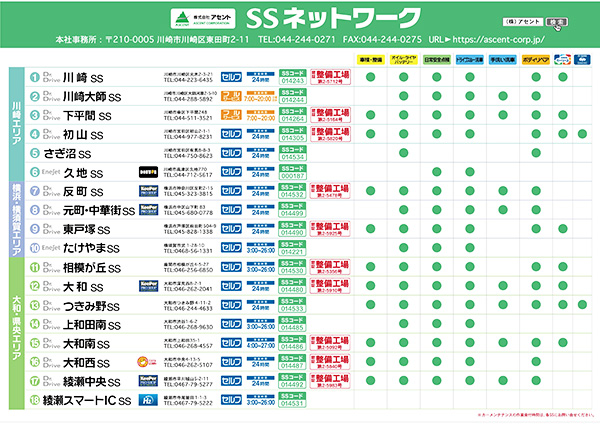600x424 pixels.
Task: Click the セルフ badge in 川崎 SS row
Action: 233,77
